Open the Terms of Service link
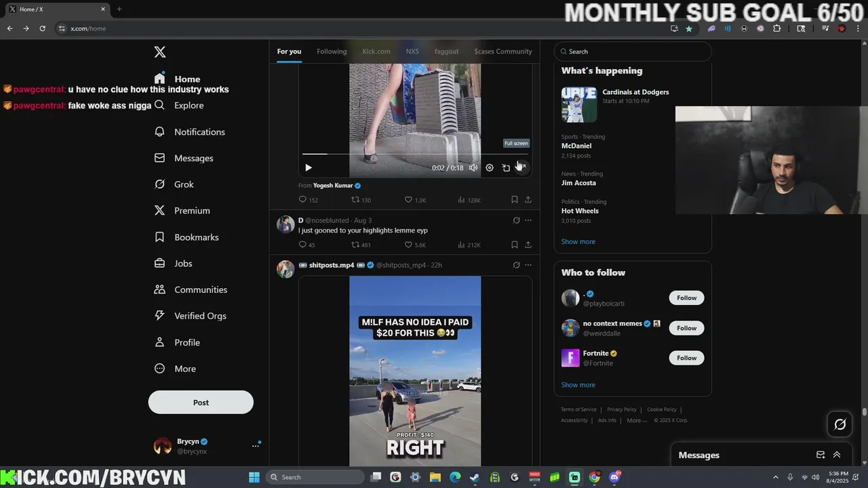Image resolution: width=868 pixels, height=488 pixels. click(578, 409)
